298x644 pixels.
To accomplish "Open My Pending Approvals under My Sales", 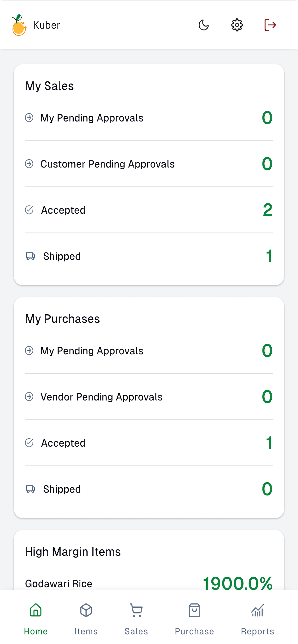I will [149, 118].
